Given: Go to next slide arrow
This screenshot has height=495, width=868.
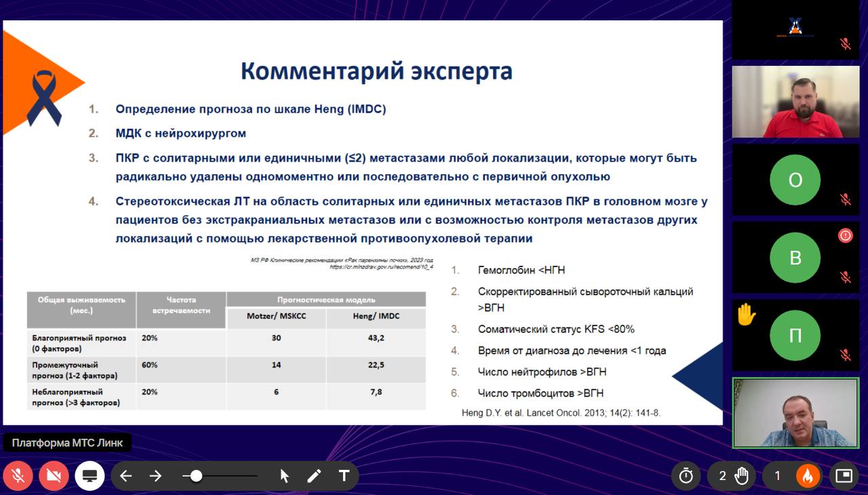Looking at the screenshot, I should (x=155, y=476).
